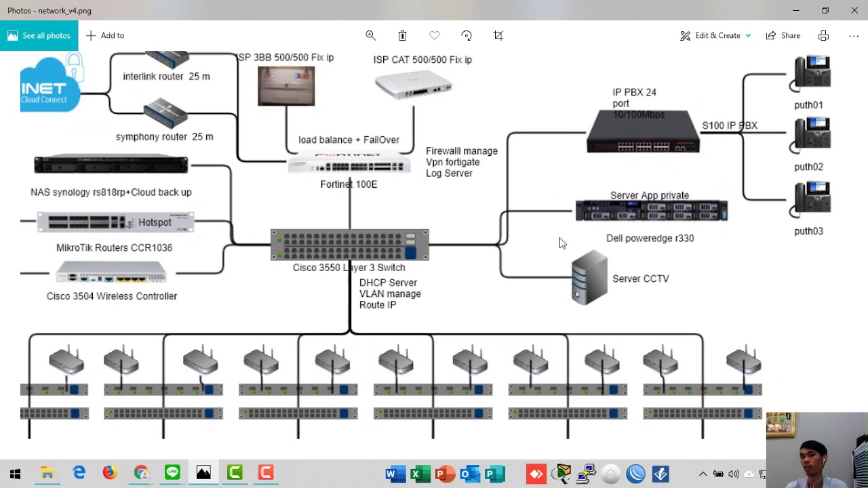
Task: Launch Microsoft Excel from the taskbar
Action: point(420,474)
